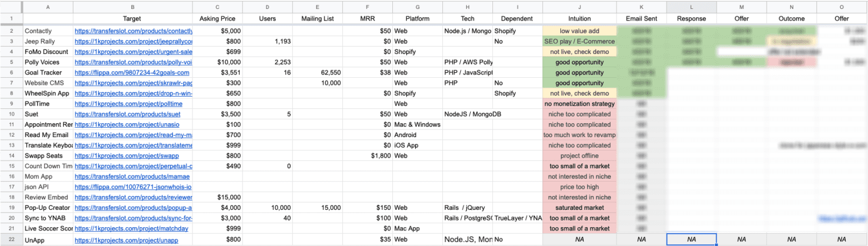Select the NA cell under Intuition column
This screenshot has height=246, width=868.
(579, 240)
